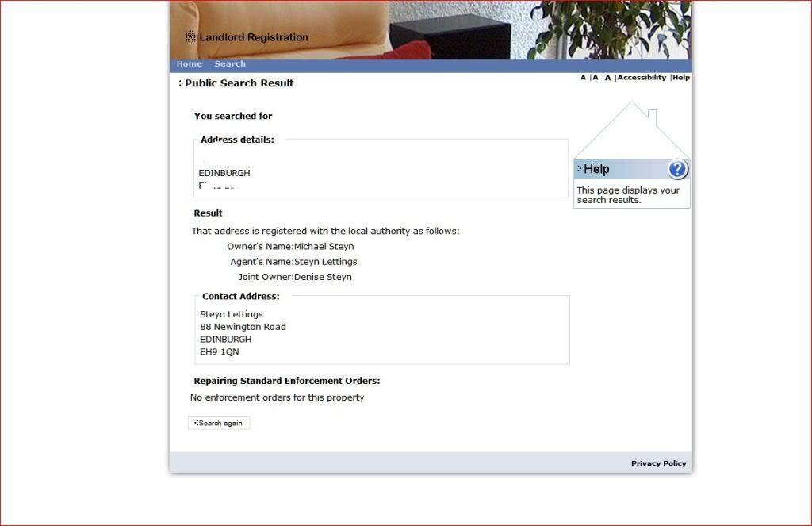
Task: Click the house outline graphic above Help
Action: click(631, 131)
